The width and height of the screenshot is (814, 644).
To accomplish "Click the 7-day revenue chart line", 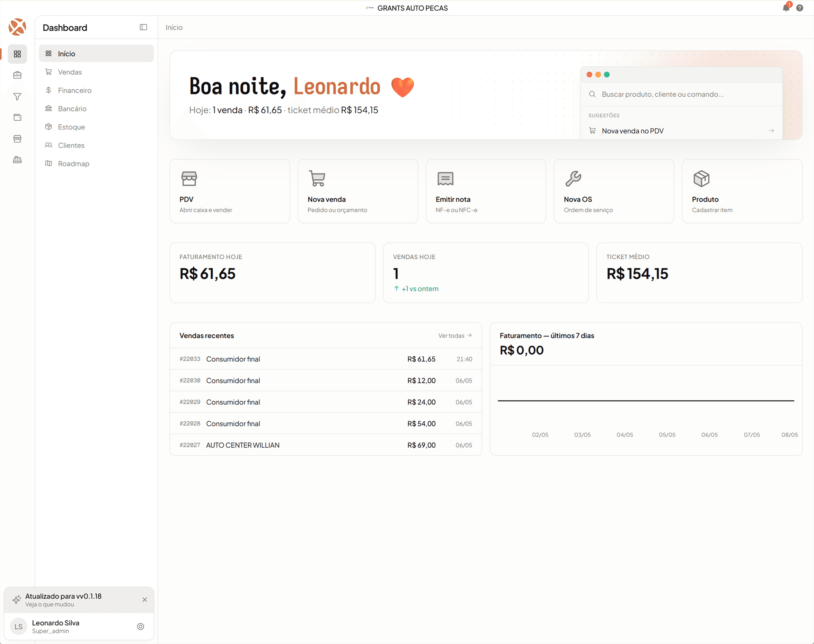I will pos(646,400).
